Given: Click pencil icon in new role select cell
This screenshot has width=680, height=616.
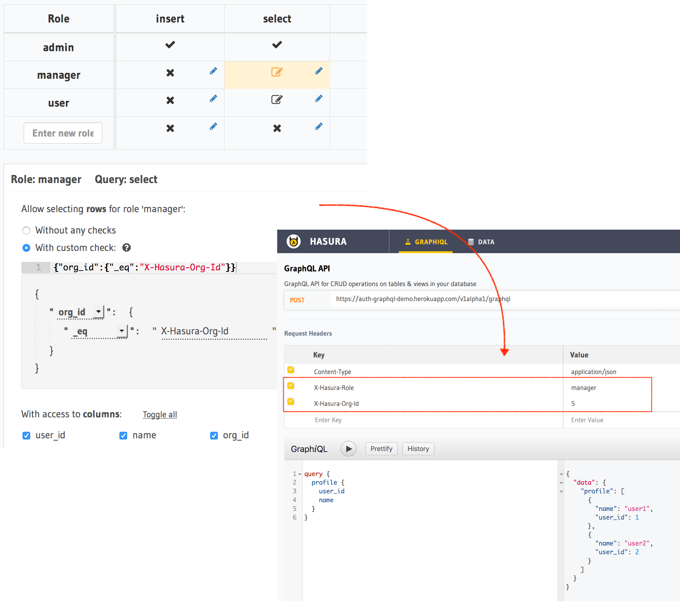Looking at the screenshot, I should point(319,126).
